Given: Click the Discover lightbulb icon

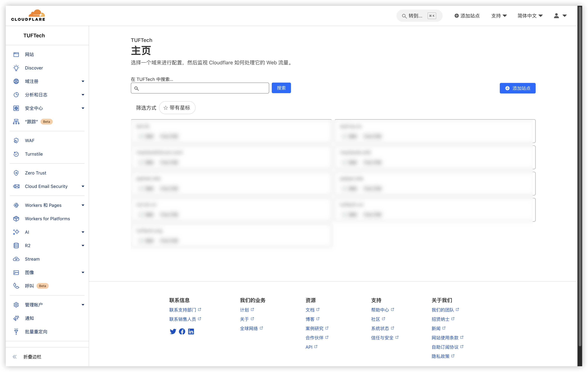Looking at the screenshot, I should (16, 68).
